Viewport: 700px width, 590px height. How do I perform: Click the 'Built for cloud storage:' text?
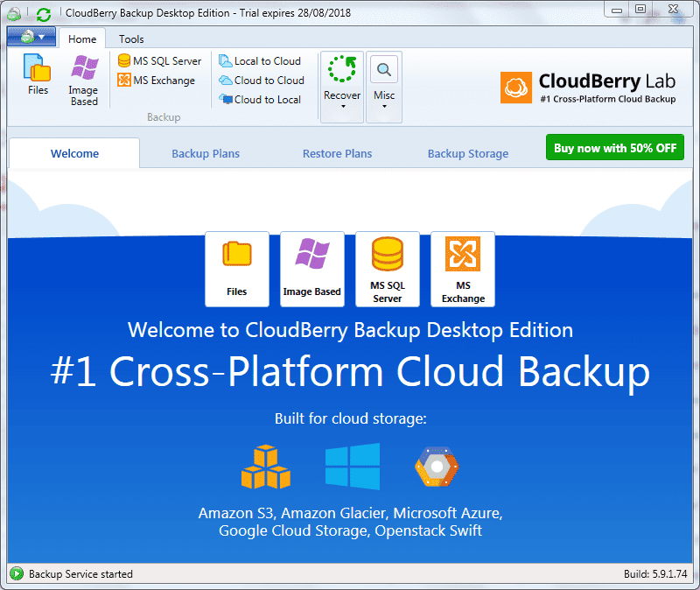click(351, 418)
